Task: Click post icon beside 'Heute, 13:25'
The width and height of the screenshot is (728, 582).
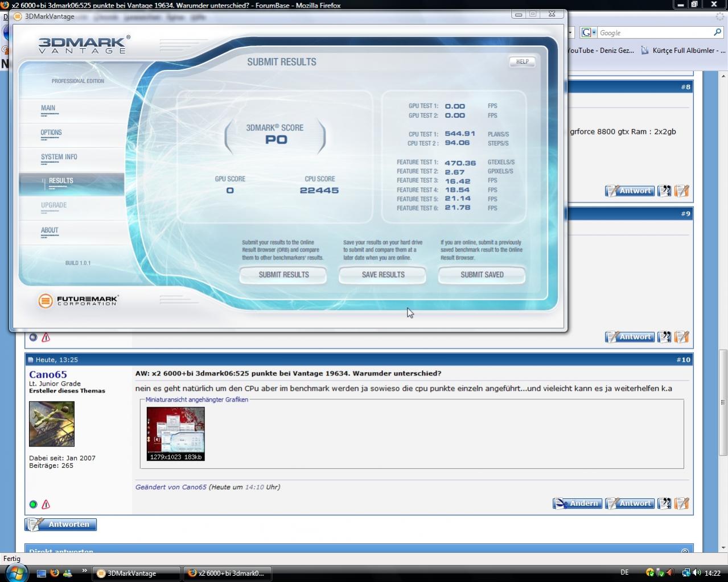Action: (30, 360)
